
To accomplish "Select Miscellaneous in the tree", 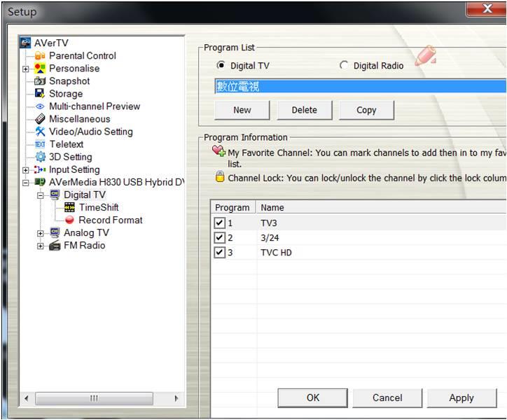I will pyautogui.click(x=80, y=119).
